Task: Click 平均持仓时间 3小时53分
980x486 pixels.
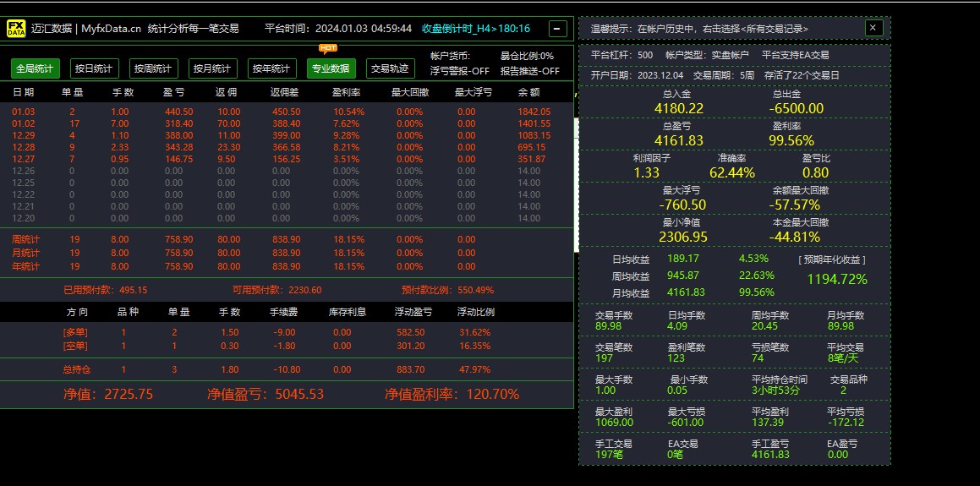Action: [775, 390]
